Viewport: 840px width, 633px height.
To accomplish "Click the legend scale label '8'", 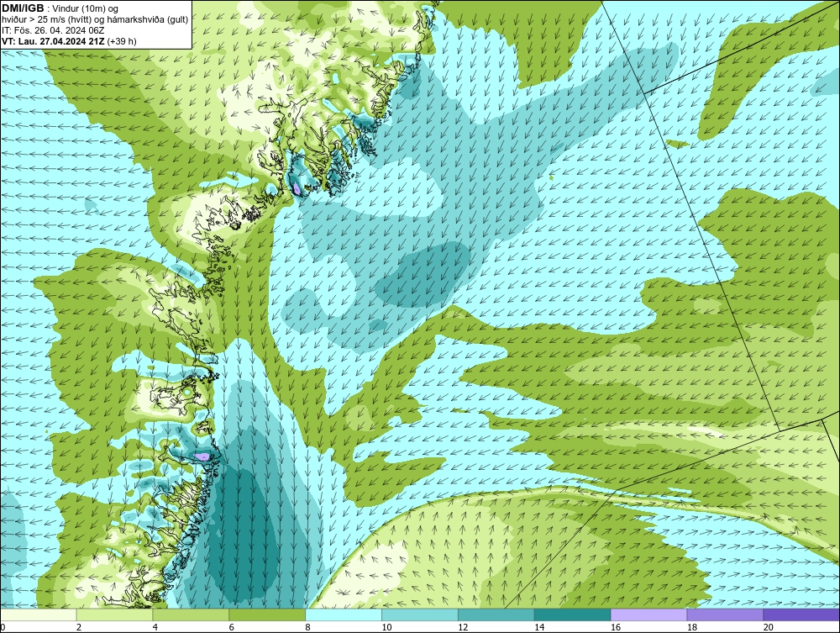I will (308, 627).
